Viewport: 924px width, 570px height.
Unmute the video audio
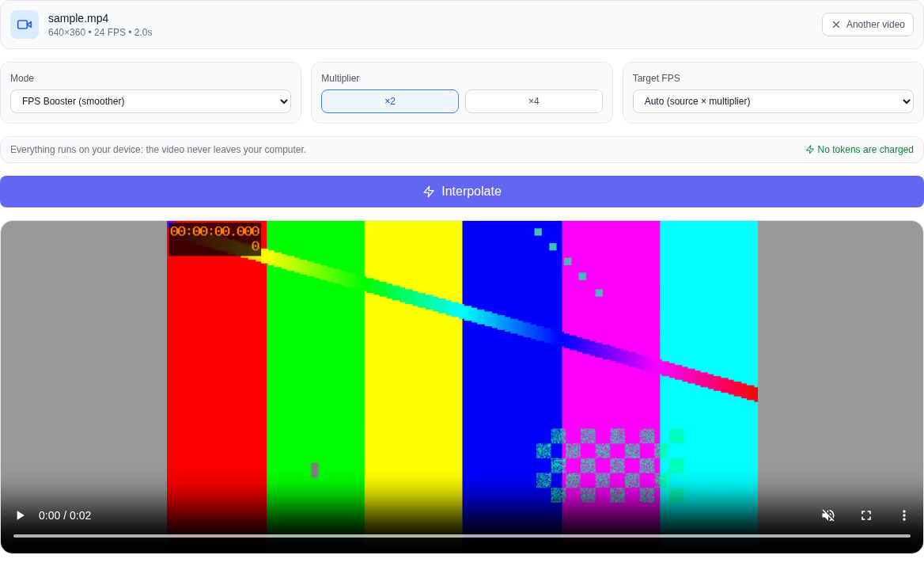[x=828, y=515]
